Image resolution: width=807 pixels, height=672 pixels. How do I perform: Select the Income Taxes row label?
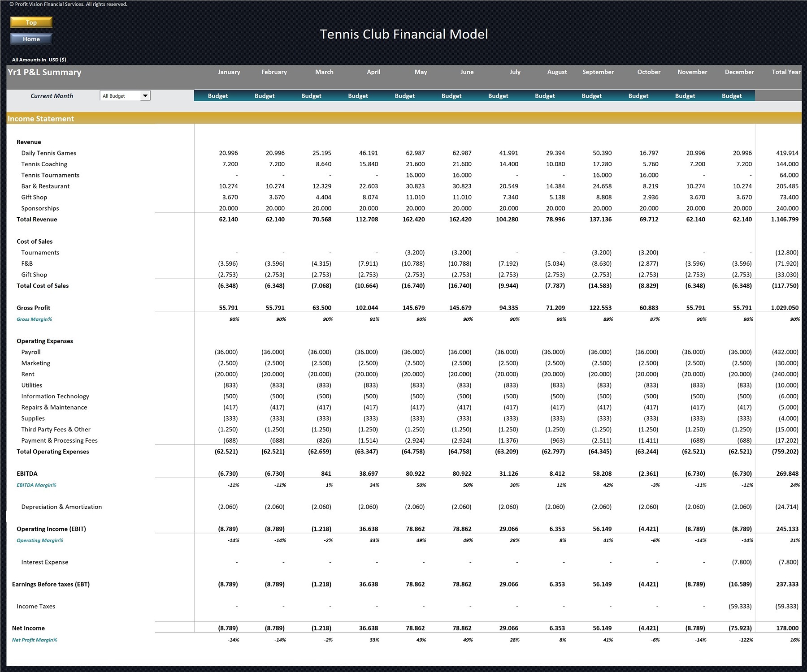tap(36, 606)
